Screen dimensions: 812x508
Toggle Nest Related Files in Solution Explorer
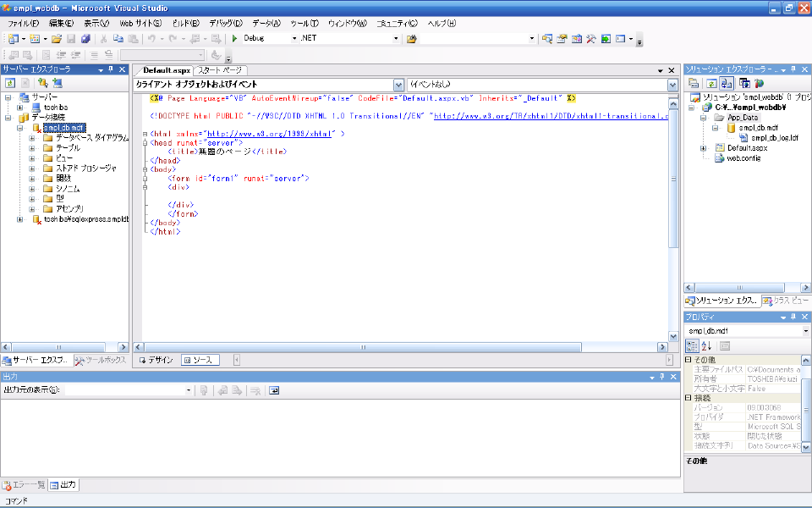(x=727, y=84)
